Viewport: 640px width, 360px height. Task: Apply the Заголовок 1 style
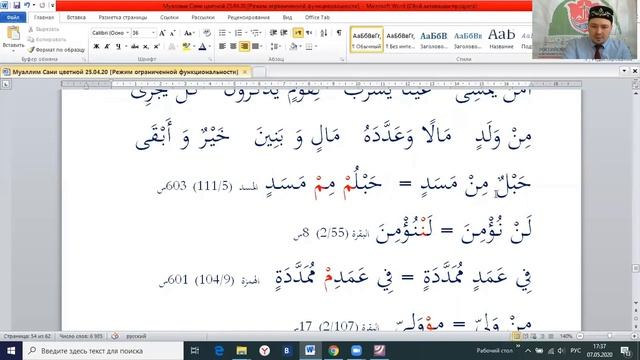433,40
